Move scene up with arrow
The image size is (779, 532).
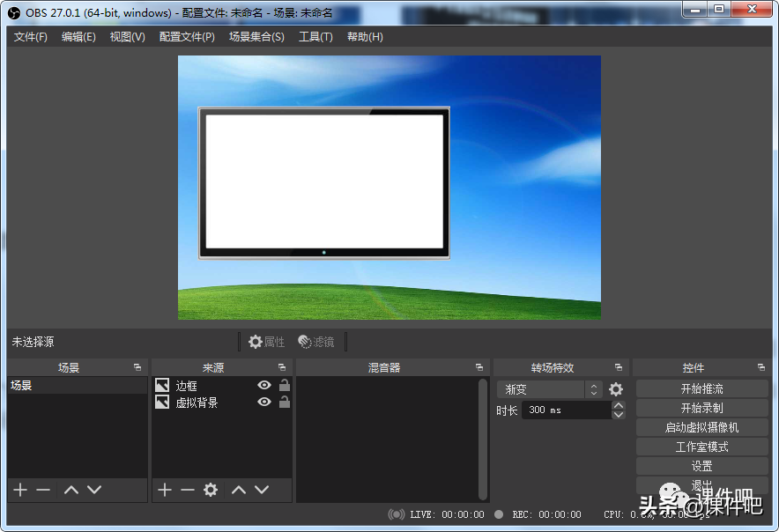click(71, 490)
